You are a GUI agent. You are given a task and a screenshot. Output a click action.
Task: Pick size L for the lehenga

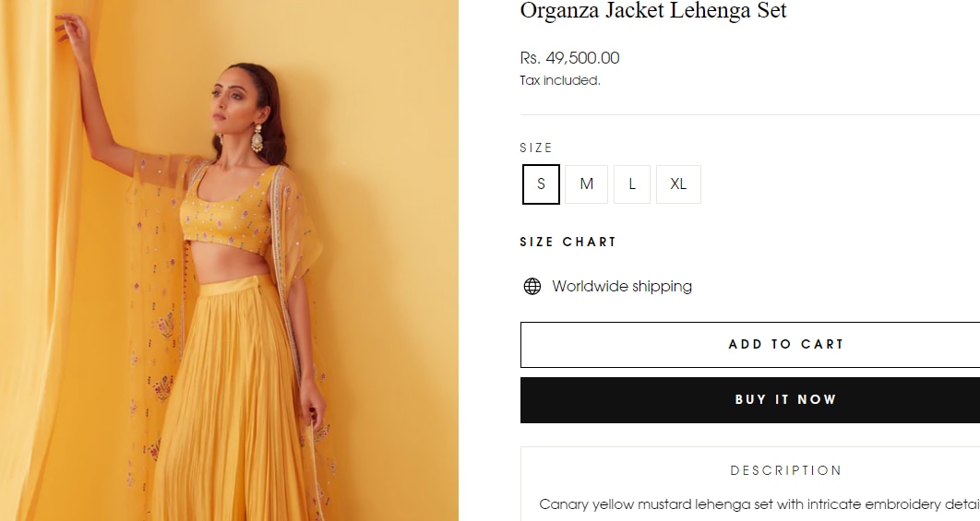pos(632,184)
